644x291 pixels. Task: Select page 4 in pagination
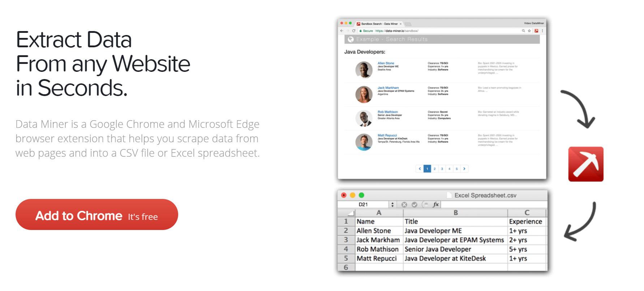coord(450,169)
